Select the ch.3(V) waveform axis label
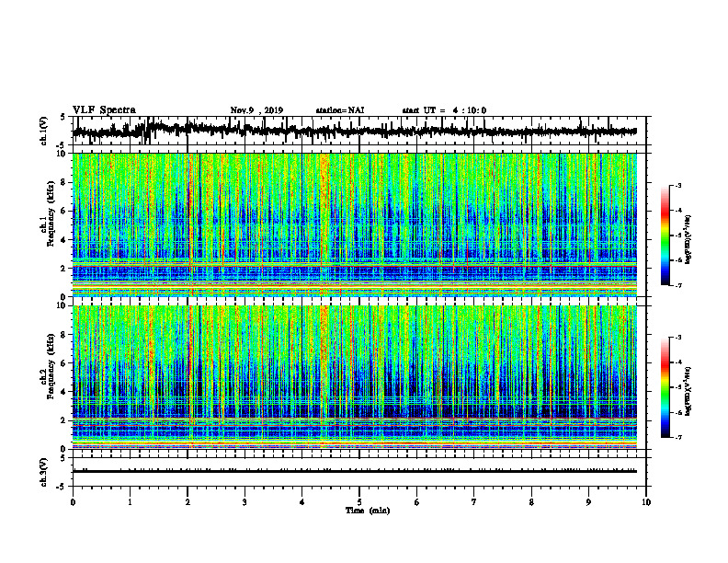The image size is (728, 563). pos(44,472)
